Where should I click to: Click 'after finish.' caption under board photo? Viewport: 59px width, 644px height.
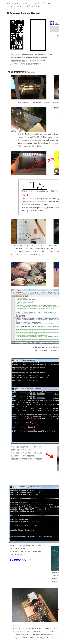click(x=17, y=625)
